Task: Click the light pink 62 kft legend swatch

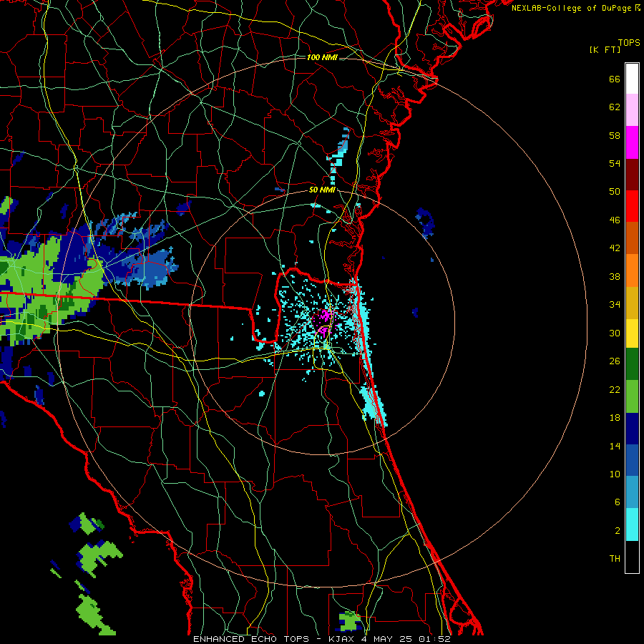Action: coord(632,109)
